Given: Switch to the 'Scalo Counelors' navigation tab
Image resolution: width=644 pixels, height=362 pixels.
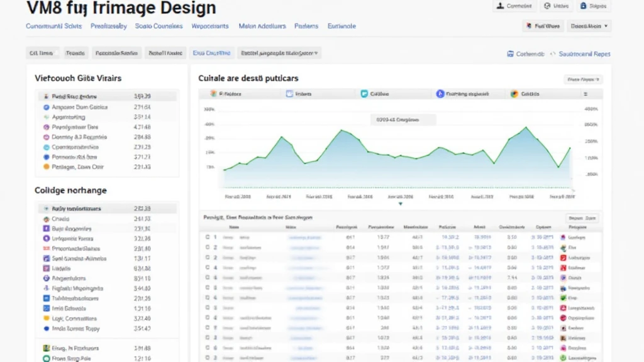Looking at the screenshot, I should pos(158,26).
